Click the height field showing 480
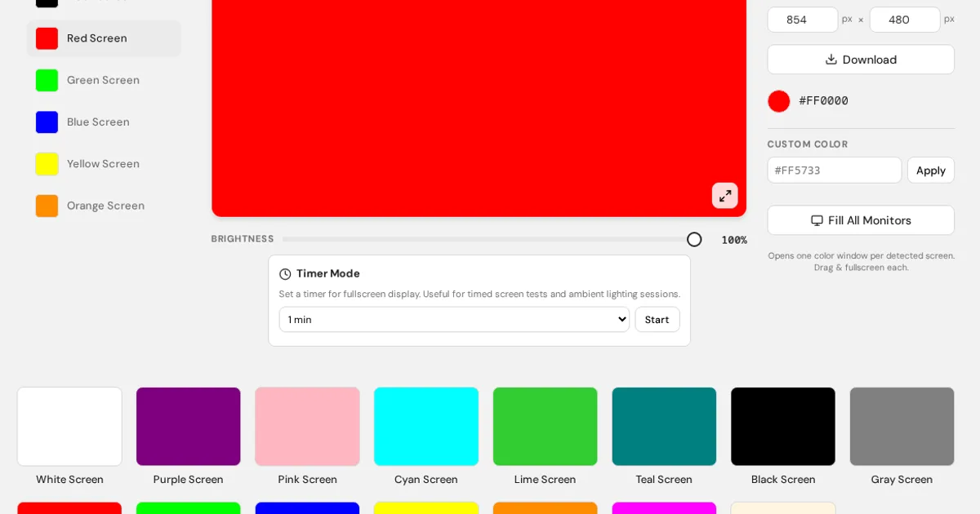 pyautogui.click(x=904, y=20)
